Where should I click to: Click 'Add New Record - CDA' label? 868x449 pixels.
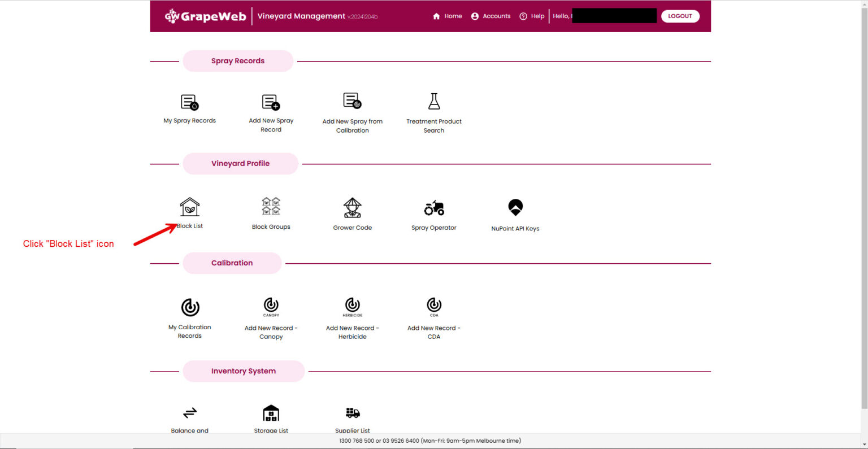click(433, 333)
